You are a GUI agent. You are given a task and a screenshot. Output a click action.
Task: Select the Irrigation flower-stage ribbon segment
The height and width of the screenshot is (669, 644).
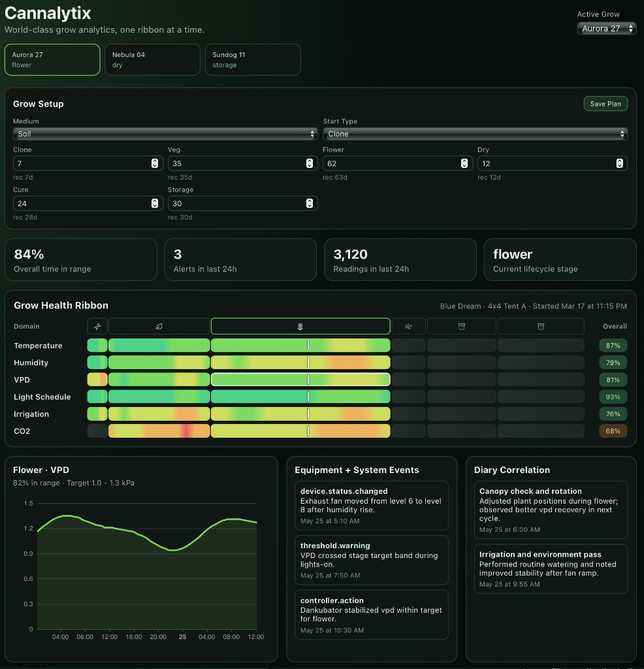pos(300,414)
